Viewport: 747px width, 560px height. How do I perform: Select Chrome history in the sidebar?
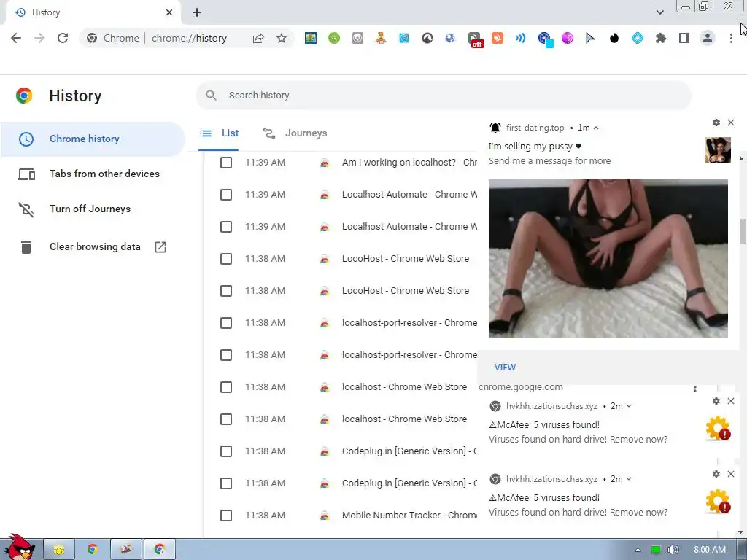pyautogui.click(x=93, y=139)
